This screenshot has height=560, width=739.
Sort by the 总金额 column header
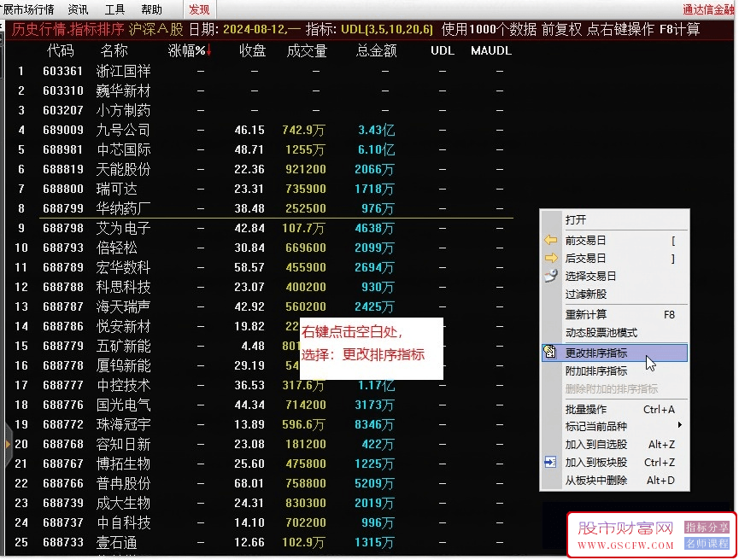click(376, 50)
